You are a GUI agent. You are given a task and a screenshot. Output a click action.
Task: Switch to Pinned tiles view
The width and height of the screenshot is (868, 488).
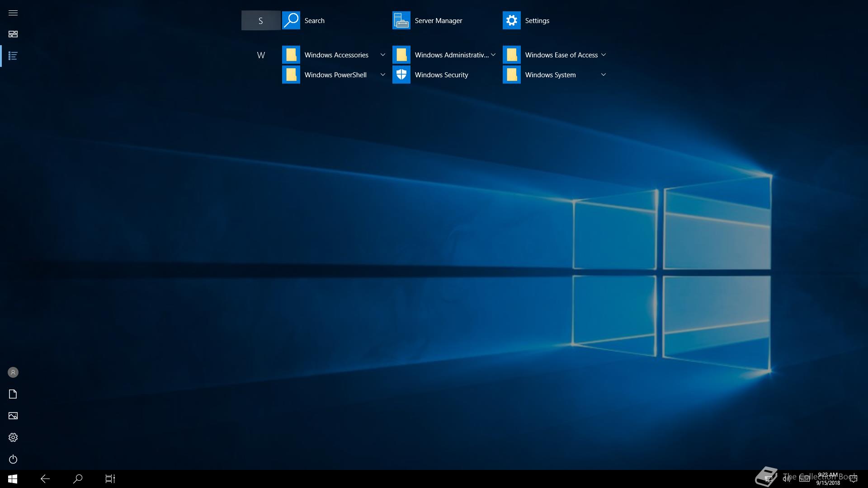pyautogui.click(x=13, y=34)
